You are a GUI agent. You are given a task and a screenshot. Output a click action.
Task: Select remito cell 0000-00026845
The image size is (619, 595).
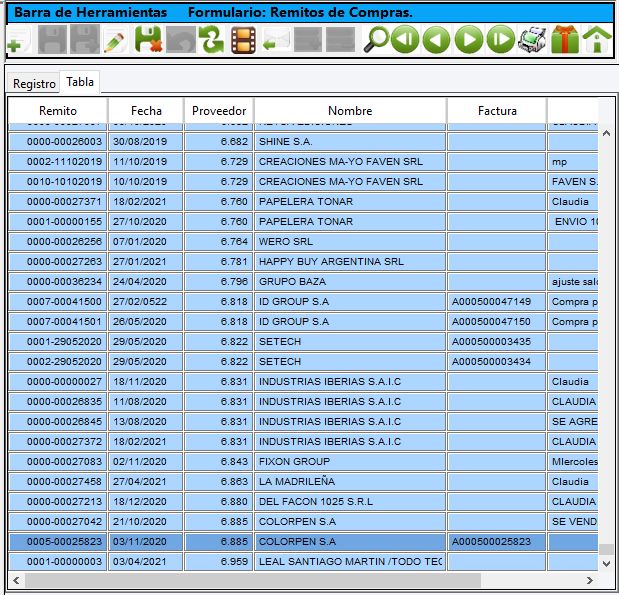click(58, 422)
